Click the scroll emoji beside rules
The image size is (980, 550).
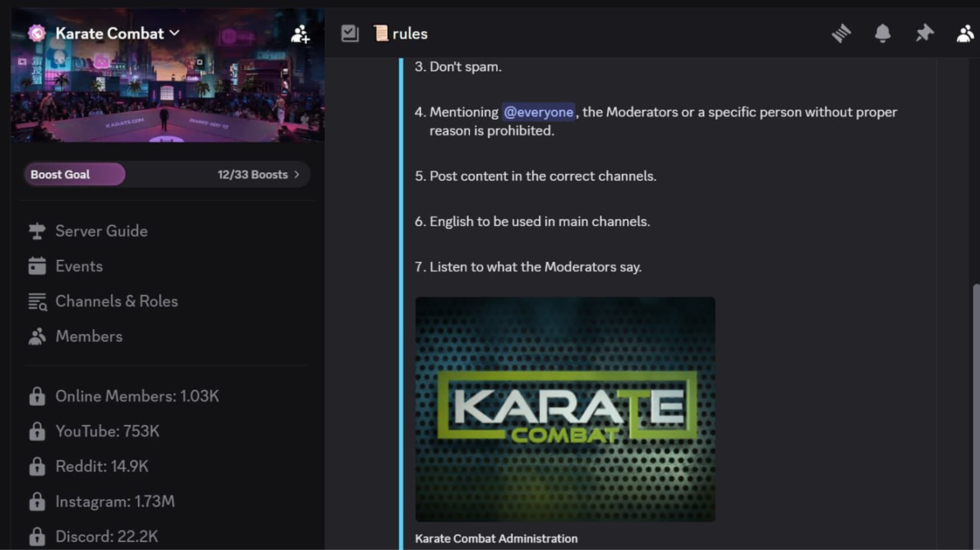tap(380, 33)
